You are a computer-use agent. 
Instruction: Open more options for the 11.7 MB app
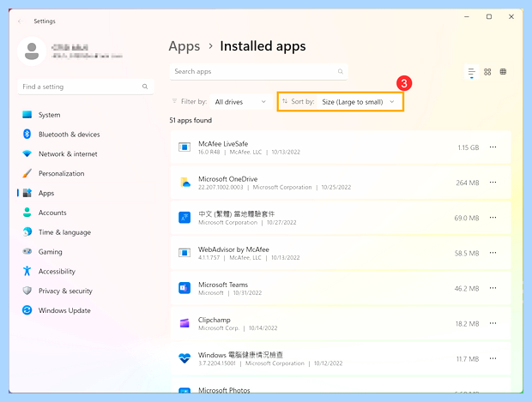[x=493, y=358]
